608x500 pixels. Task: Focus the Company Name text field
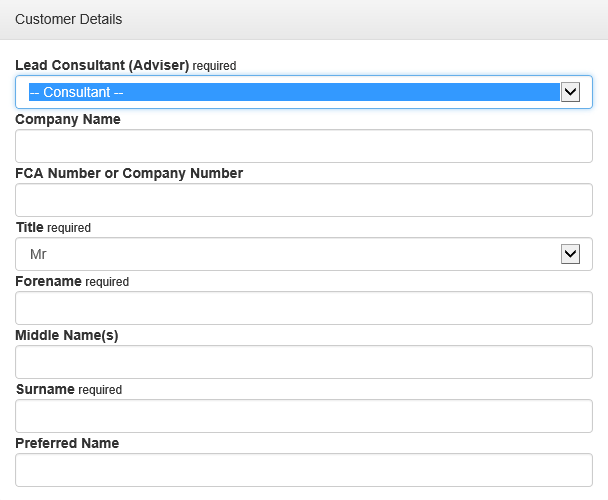coord(303,146)
